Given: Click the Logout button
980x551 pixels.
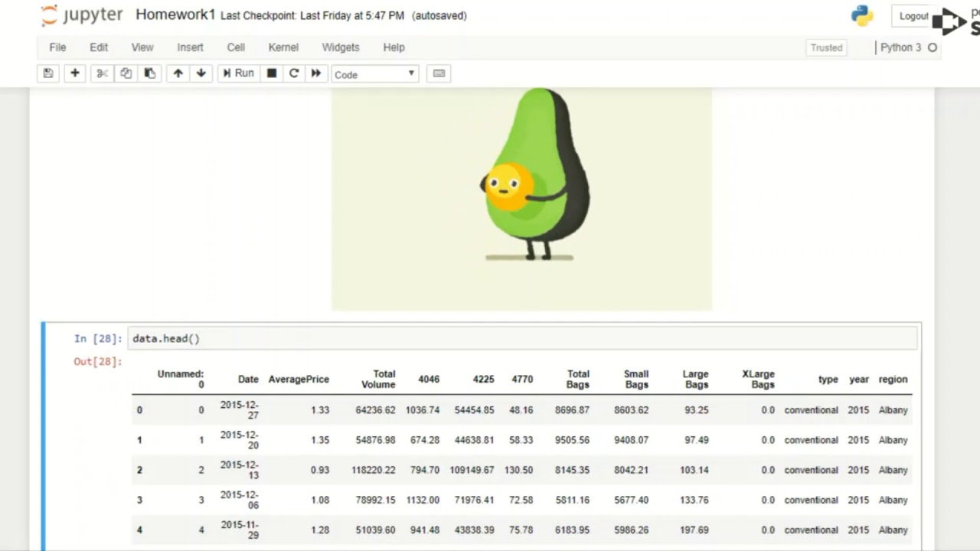Looking at the screenshot, I should 913,16.
